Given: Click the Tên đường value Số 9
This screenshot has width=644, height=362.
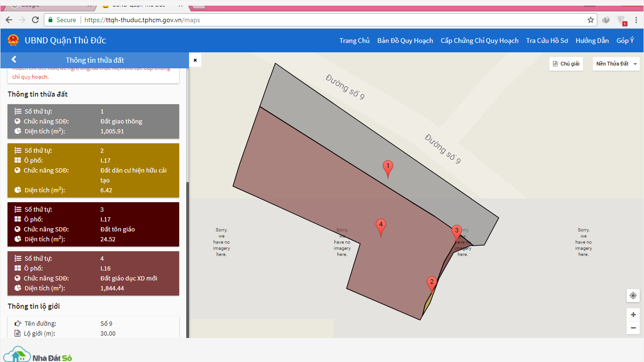Looking at the screenshot, I should 107,323.
